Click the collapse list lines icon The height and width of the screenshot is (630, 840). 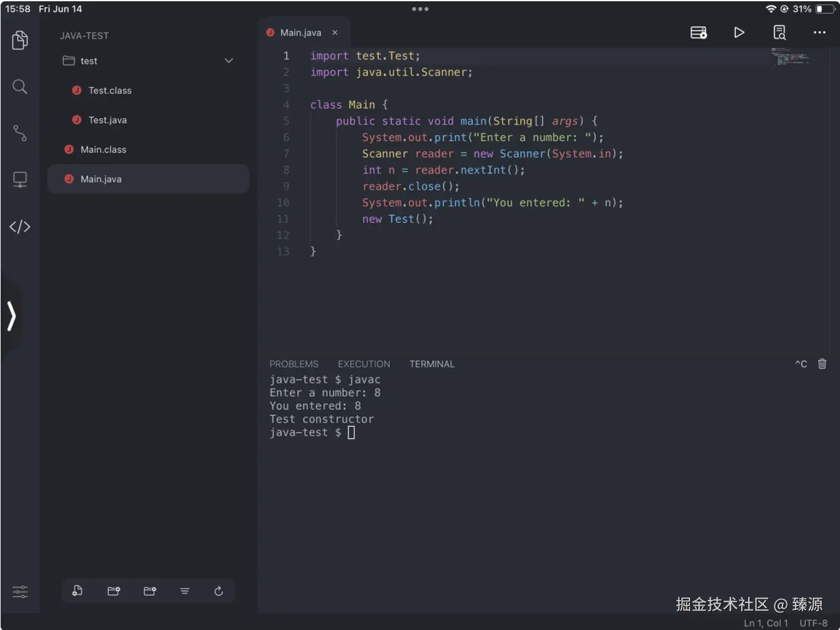(x=185, y=591)
